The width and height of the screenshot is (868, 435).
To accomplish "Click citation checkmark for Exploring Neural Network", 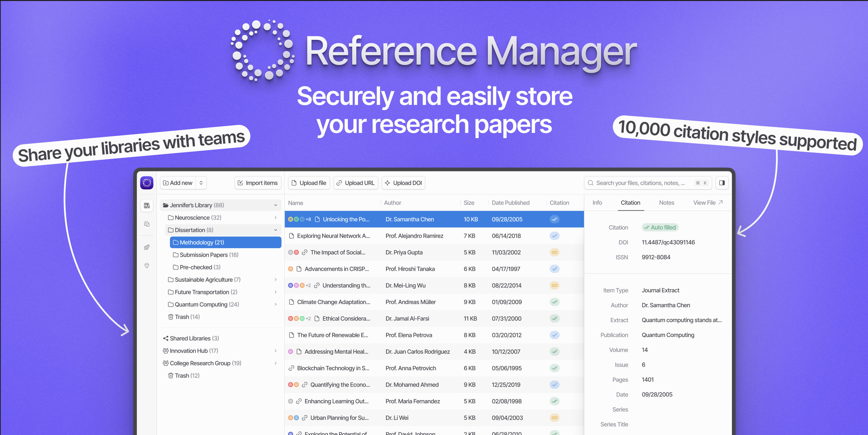I will pyautogui.click(x=554, y=236).
